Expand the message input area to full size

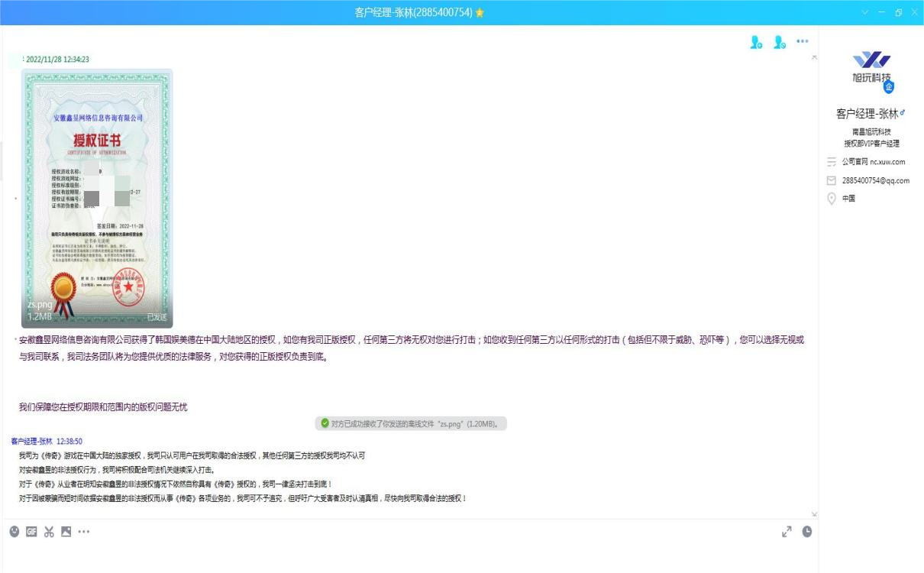(787, 531)
